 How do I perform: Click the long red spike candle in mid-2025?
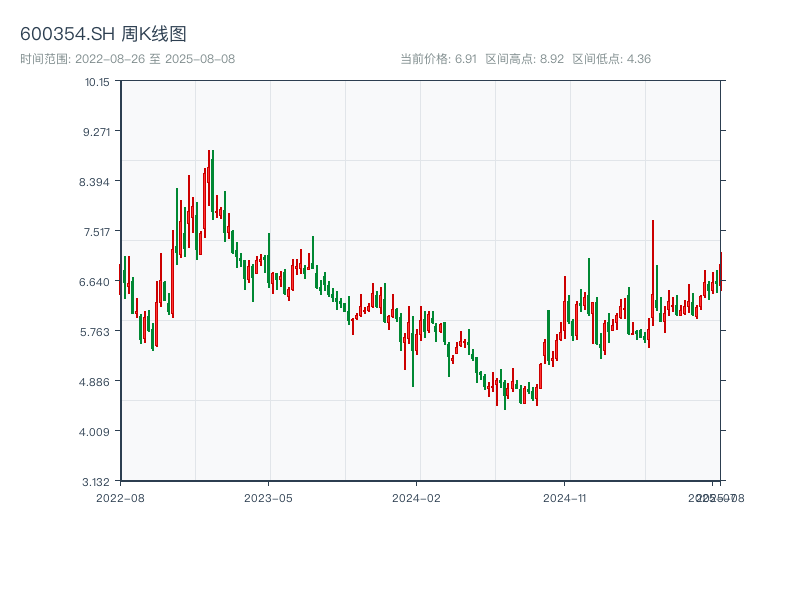coord(653,272)
